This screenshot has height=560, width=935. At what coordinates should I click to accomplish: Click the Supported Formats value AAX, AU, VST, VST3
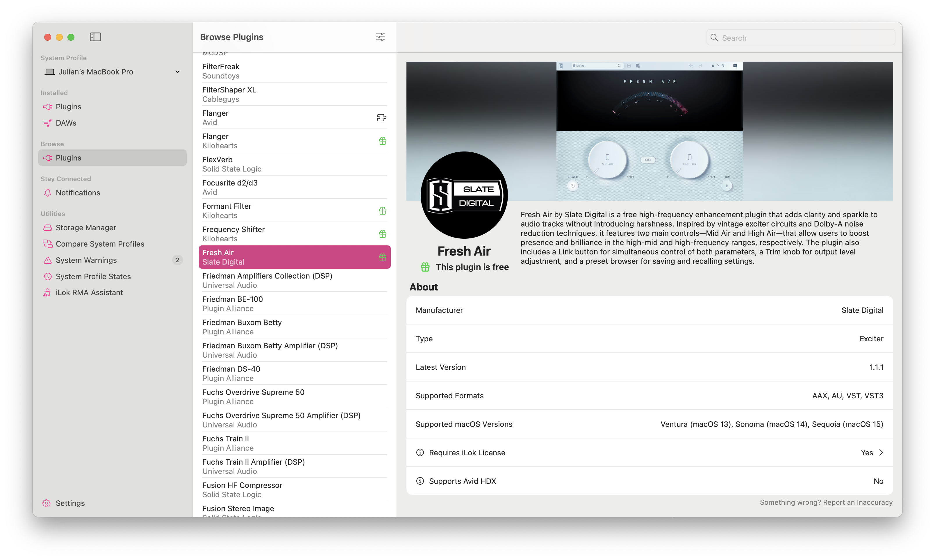click(x=847, y=396)
